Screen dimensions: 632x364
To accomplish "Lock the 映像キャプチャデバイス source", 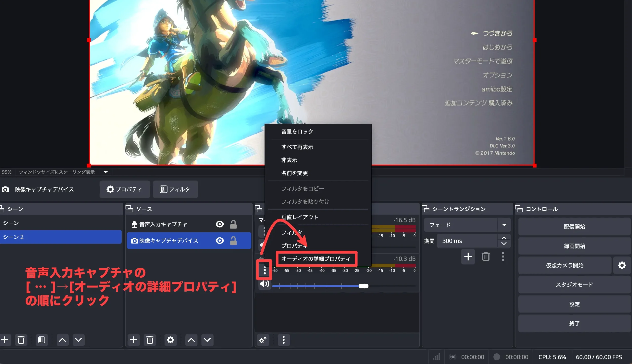I will 233,241.
